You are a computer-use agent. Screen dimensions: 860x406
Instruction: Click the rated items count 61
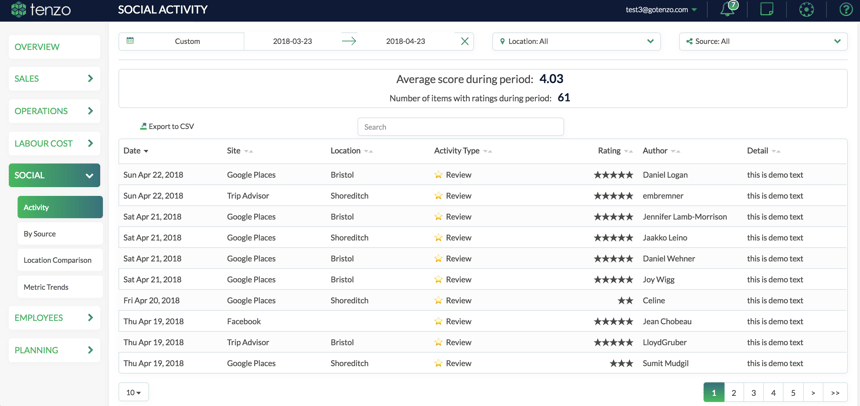pyautogui.click(x=564, y=98)
